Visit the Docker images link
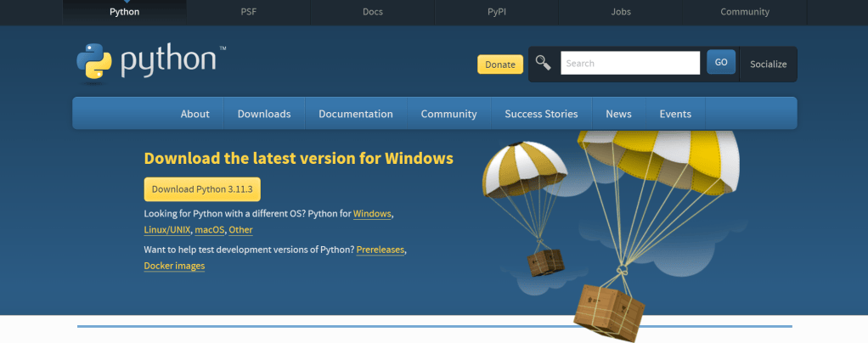 [174, 266]
